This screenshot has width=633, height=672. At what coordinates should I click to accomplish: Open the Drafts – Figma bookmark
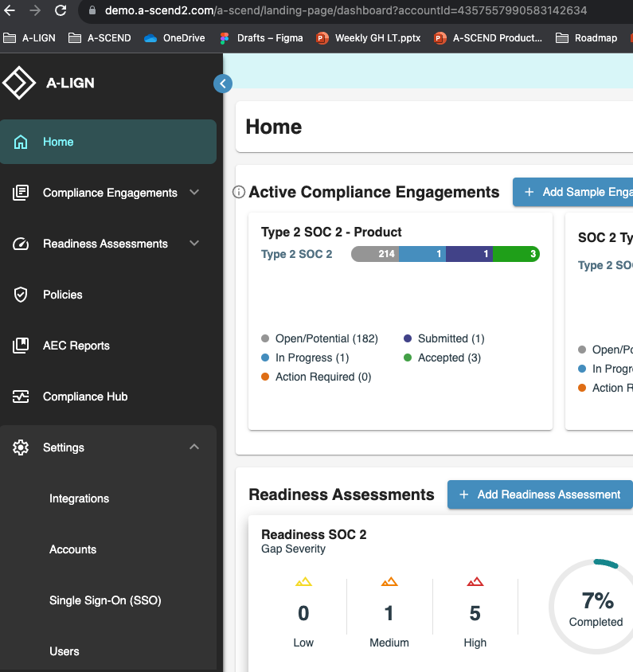coord(261,38)
